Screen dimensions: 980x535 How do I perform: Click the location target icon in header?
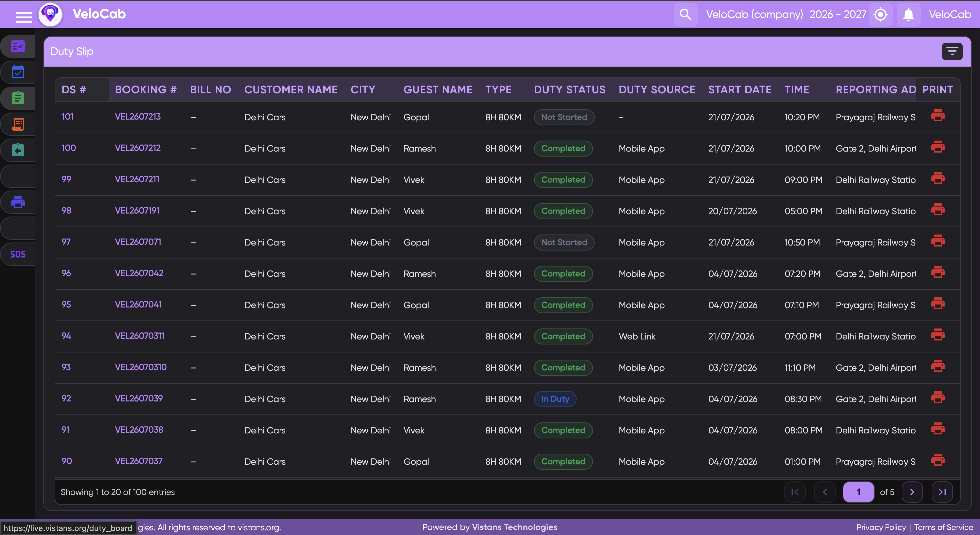(880, 15)
